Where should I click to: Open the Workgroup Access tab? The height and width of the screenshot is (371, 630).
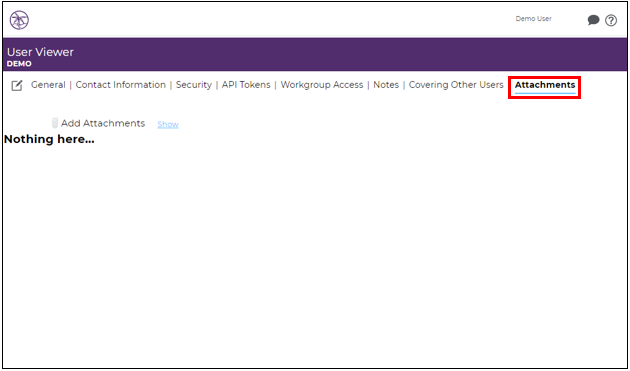tap(321, 85)
